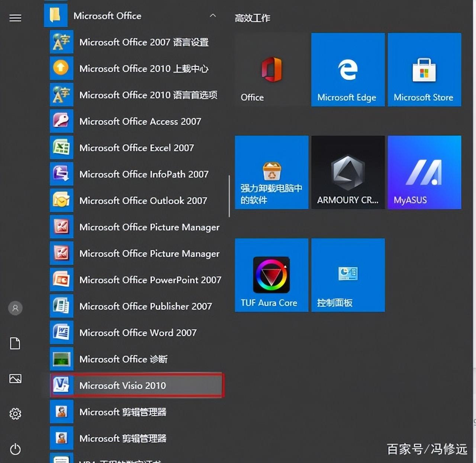Open the user account icon
Image resolution: width=476 pixels, height=463 pixels.
(15, 308)
